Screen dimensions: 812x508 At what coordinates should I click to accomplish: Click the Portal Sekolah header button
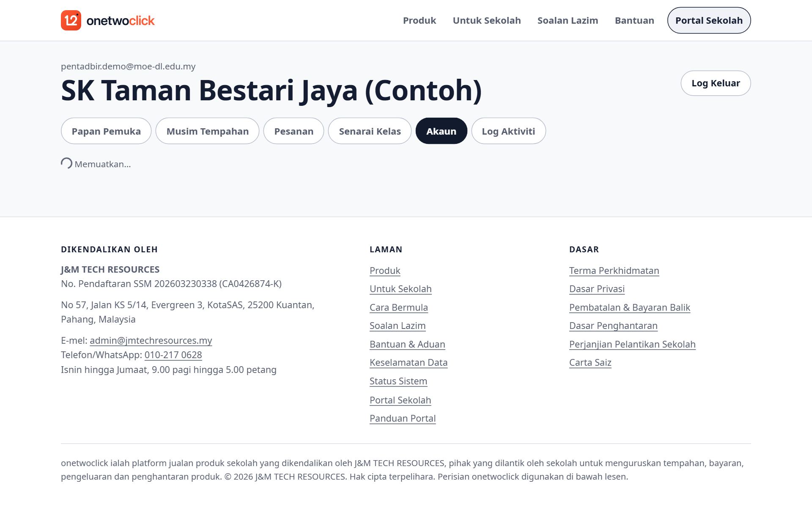[709, 20]
